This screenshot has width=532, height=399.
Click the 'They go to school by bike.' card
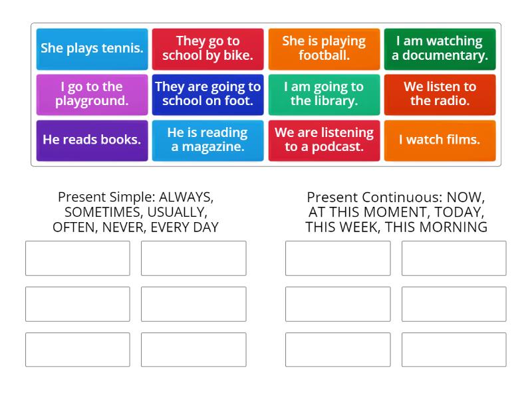207,49
